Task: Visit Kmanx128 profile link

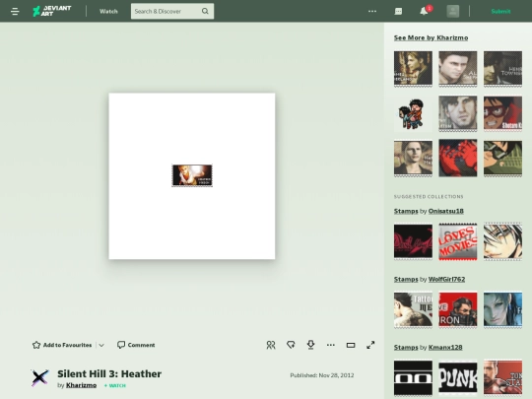Action: [x=445, y=348]
